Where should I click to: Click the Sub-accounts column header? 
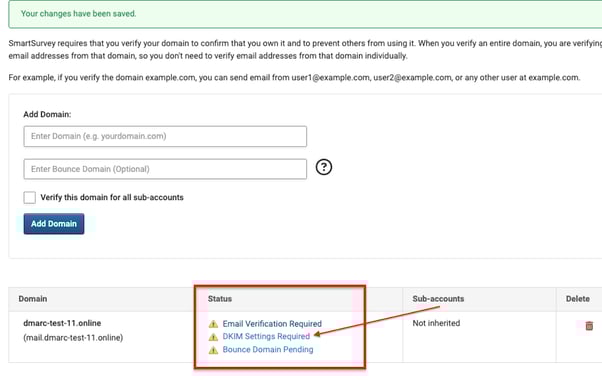438,299
